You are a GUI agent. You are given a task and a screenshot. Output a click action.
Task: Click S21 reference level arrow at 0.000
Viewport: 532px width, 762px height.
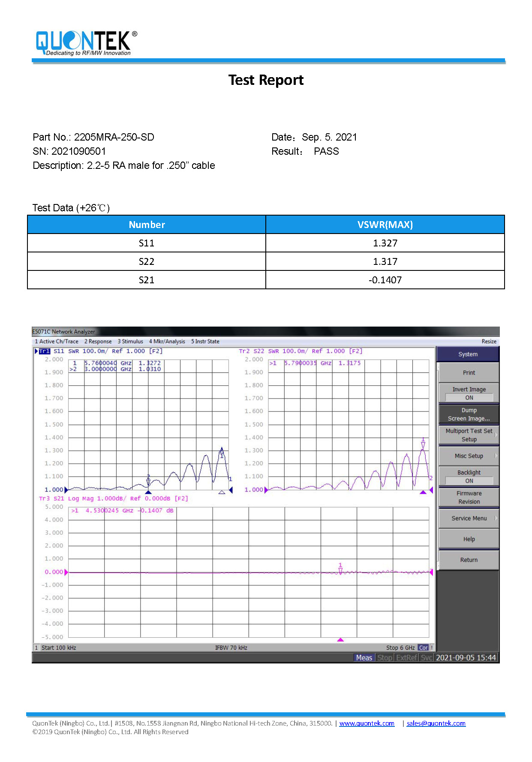click(x=66, y=572)
